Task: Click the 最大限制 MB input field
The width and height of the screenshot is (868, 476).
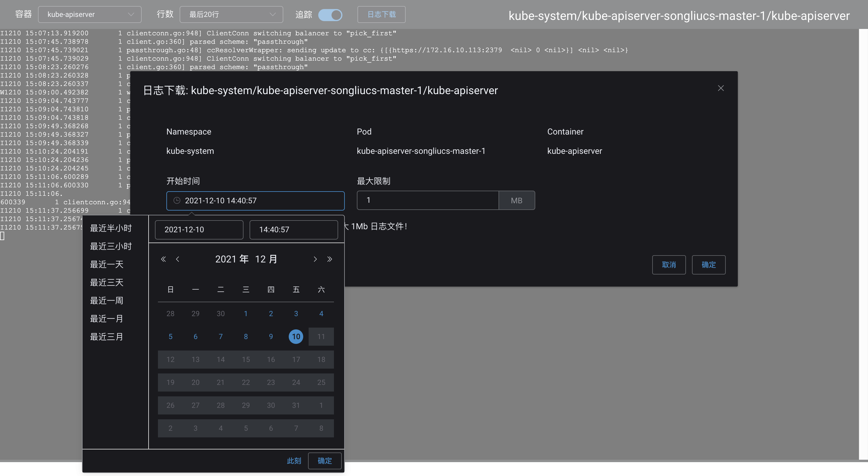Action: click(x=428, y=200)
